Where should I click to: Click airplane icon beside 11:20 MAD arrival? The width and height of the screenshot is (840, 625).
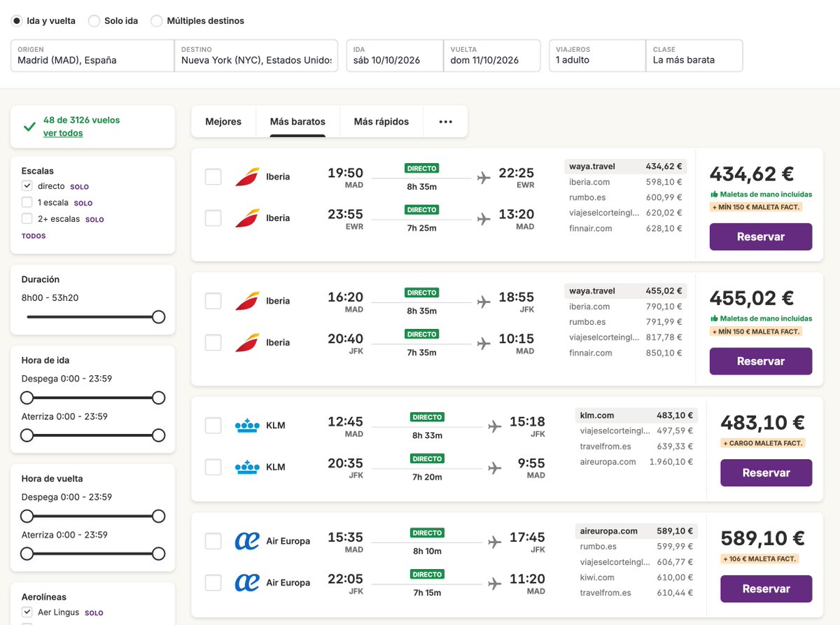[495, 583]
